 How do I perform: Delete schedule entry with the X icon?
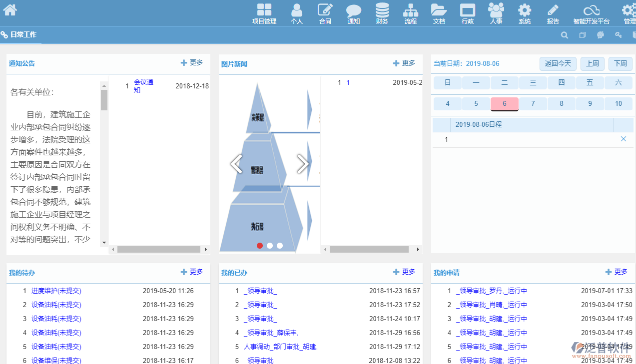tap(623, 139)
